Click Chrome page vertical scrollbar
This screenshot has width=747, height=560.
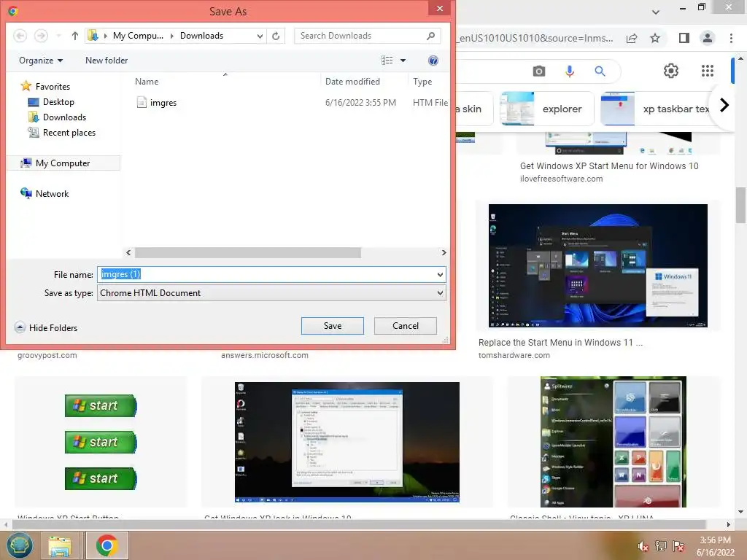pos(740,205)
